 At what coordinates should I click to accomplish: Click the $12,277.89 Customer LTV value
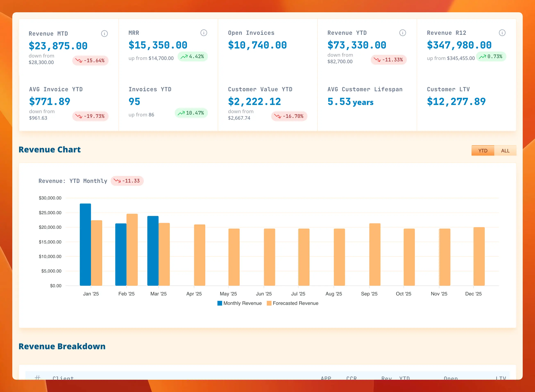point(456,101)
